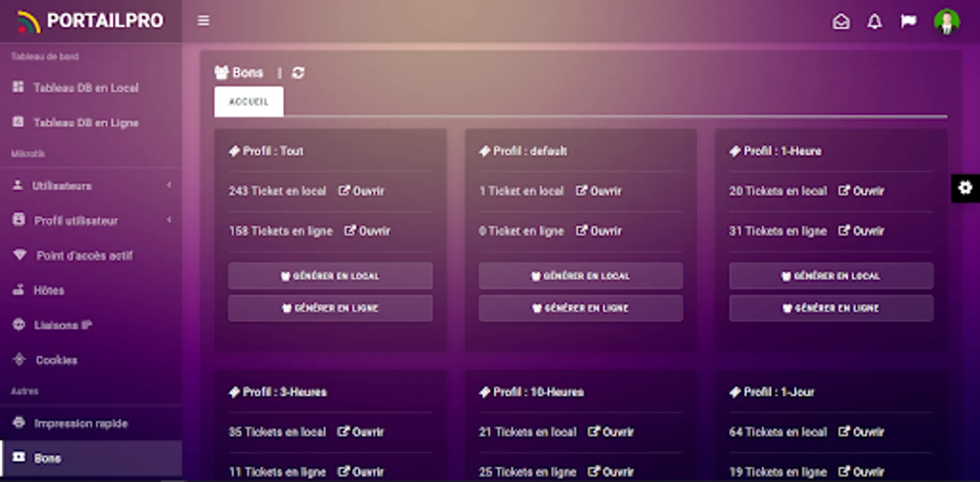Open the 0 online tickets of Profil default
The image size is (980, 482).
(x=599, y=231)
